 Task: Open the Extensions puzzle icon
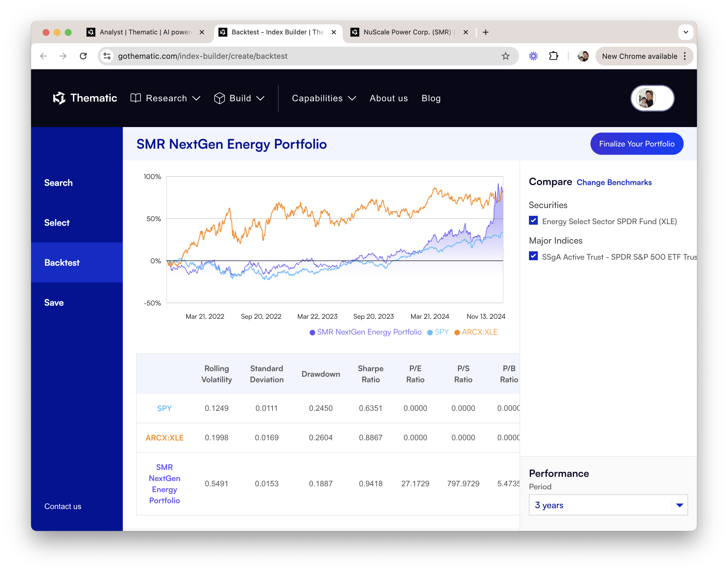coord(554,56)
